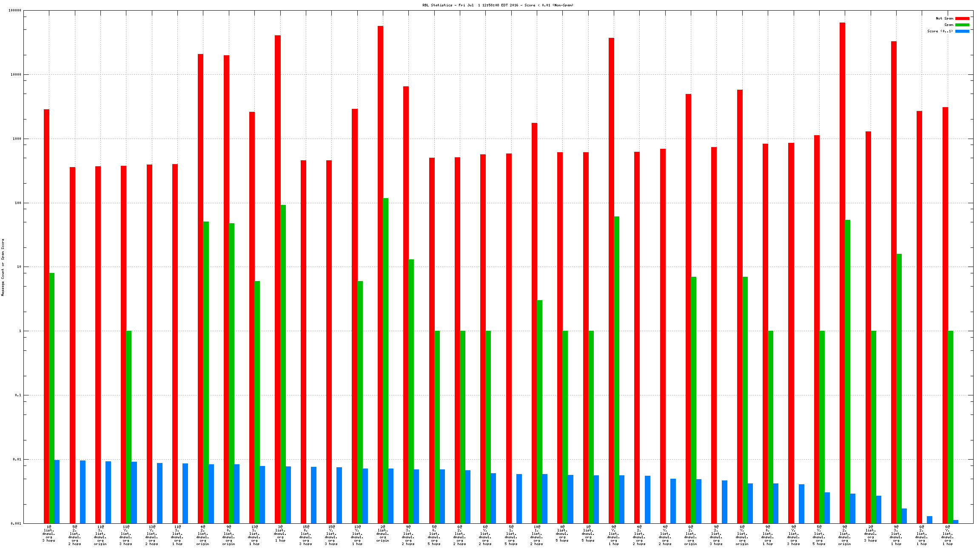Click the 15@ 0.list.dnswl.org 3 hops label

click(x=305, y=535)
